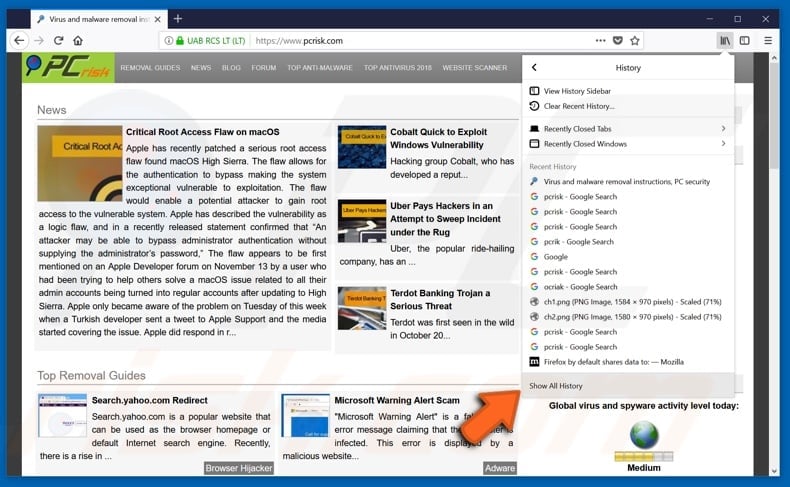Expand arrow beside Recently Closed Tabs
This screenshot has height=487, width=790.
point(723,128)
